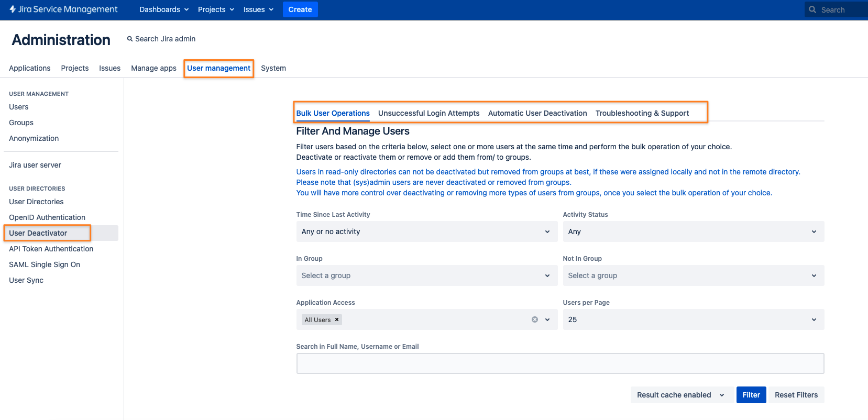Open the Unsuccessful Login Attempts tab
868x420 pixels.
429,113
